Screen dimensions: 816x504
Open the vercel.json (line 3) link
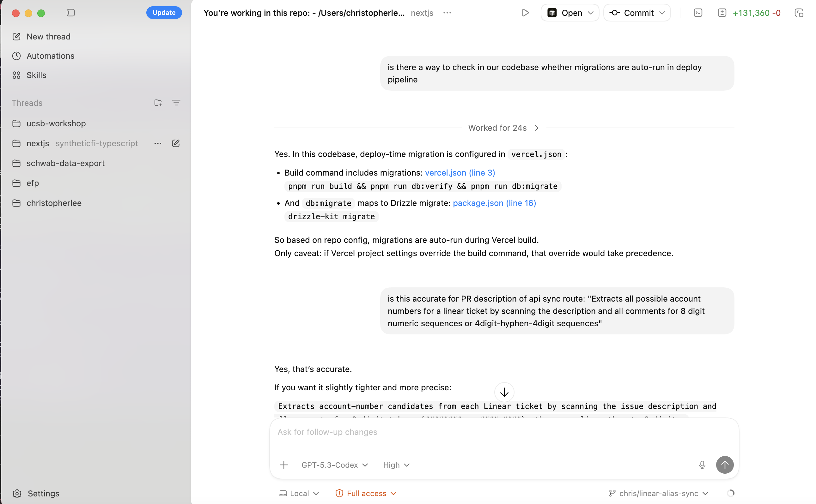[460, 173]
